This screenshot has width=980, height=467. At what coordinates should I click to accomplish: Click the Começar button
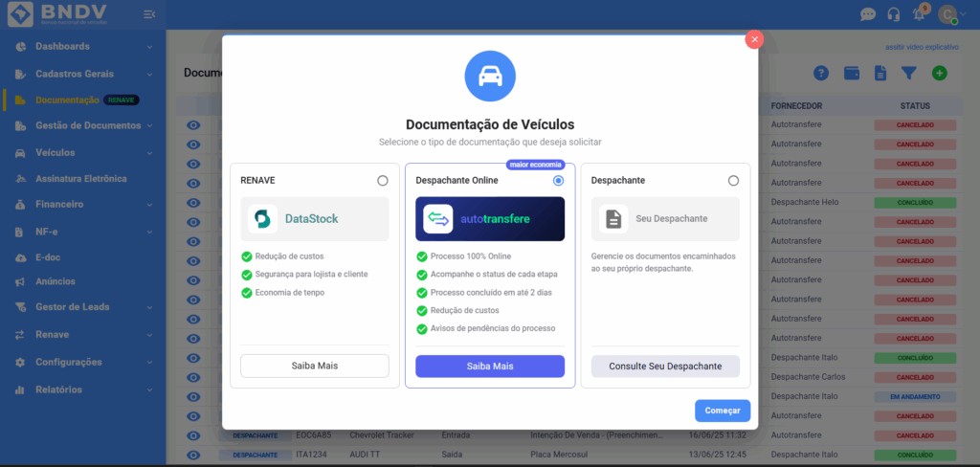(723, 411)
